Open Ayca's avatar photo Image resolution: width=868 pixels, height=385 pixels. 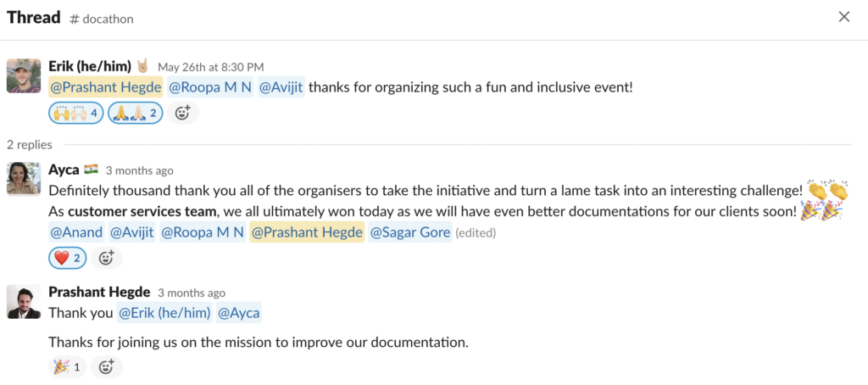(24, 179)
